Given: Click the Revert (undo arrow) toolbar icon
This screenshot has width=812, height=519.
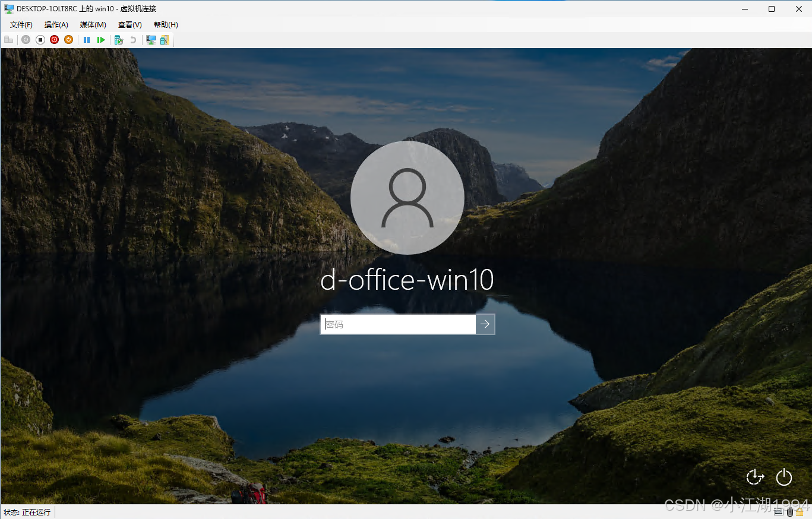Looking at the screenshot, I should (133, 40).
